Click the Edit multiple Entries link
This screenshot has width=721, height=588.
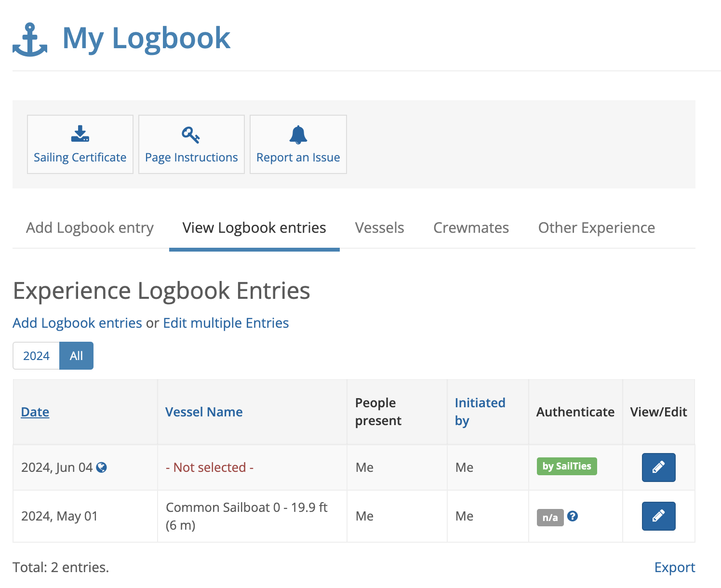[x=226, y=323]
